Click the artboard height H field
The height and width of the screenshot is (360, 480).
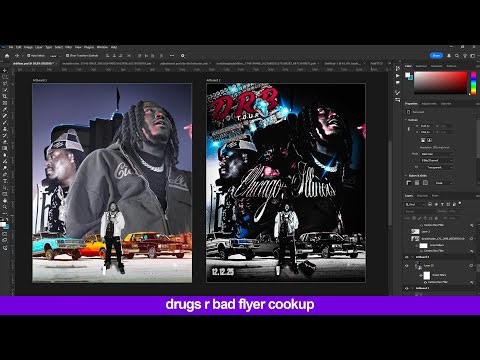426,132
